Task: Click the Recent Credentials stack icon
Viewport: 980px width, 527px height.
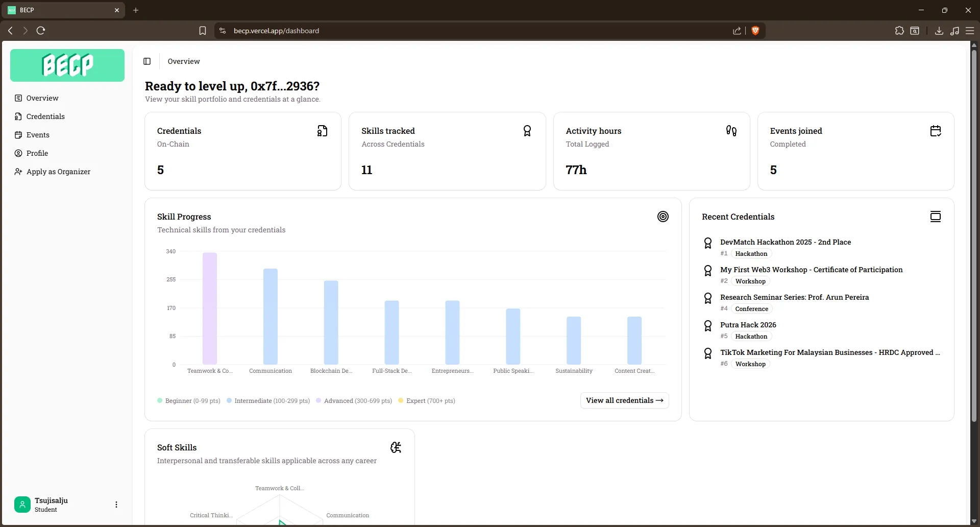Action: coord(935,217)
